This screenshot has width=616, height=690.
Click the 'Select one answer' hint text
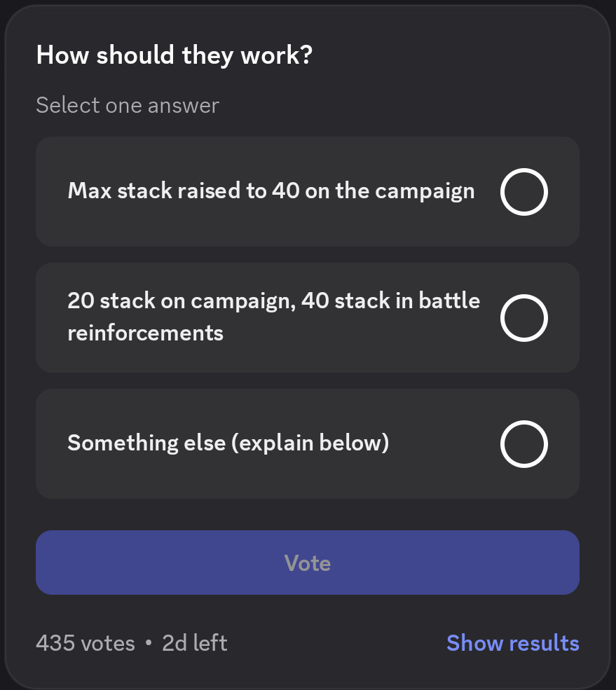[x=128, y=105]
